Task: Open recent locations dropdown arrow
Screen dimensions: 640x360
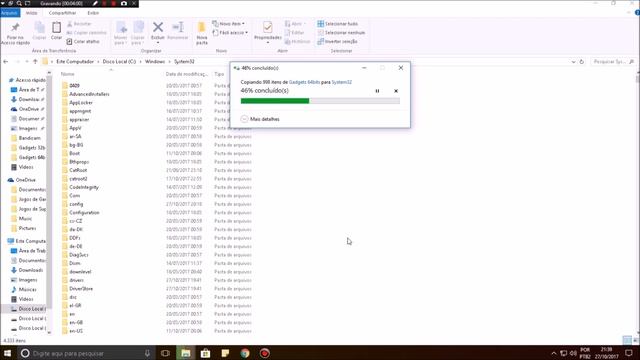Action: coord(27,62)
